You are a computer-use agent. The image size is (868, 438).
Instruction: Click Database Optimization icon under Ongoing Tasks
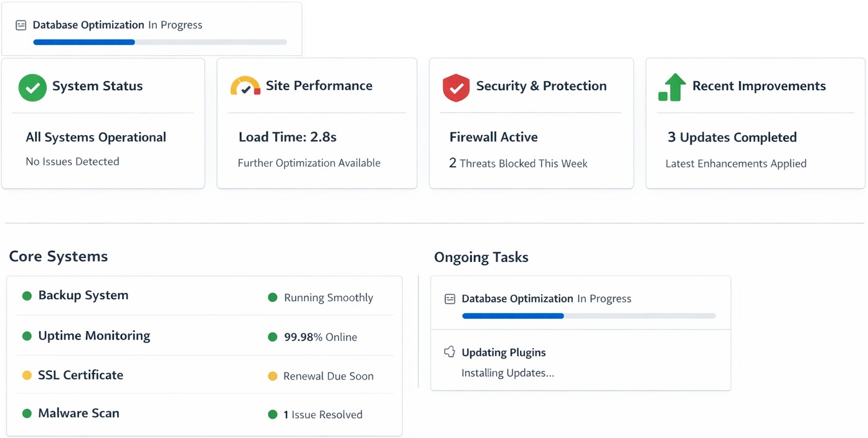(450, 299)
